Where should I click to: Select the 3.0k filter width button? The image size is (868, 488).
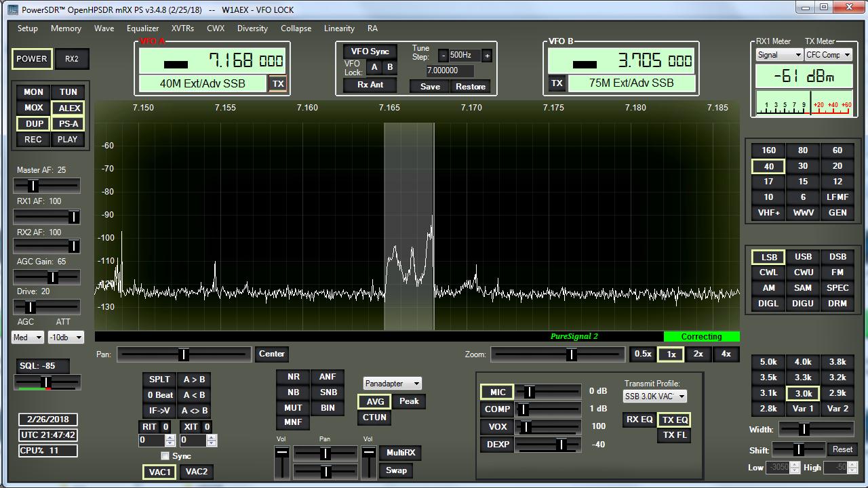pyautogui.click(x=803, y=393)
